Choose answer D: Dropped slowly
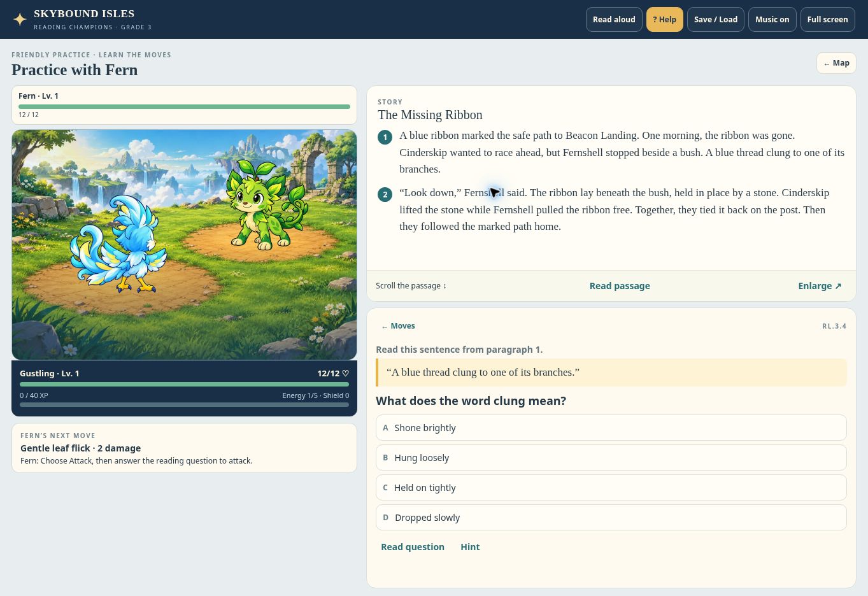Screen dimensions: 868x596 coord(611,518)
